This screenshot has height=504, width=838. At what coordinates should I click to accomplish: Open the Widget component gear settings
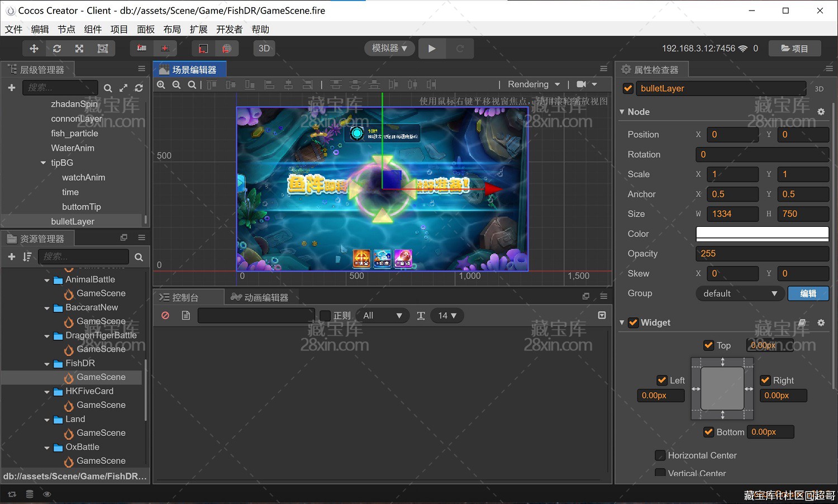[821, 322]
